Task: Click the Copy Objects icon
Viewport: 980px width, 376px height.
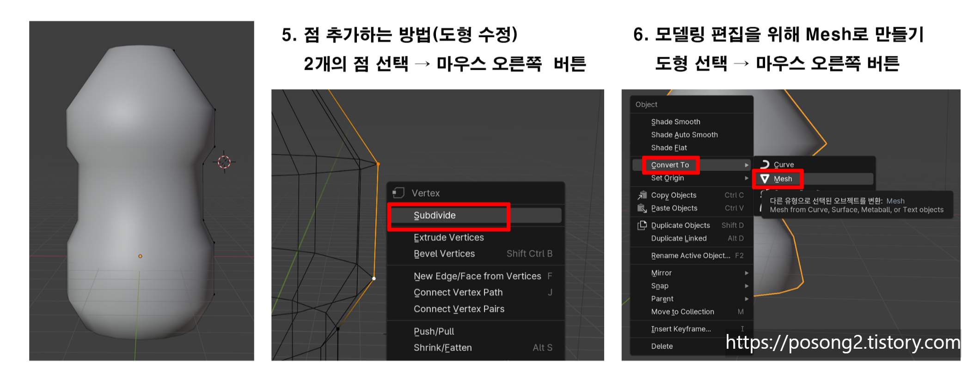Action: click(x=642, y=195)
